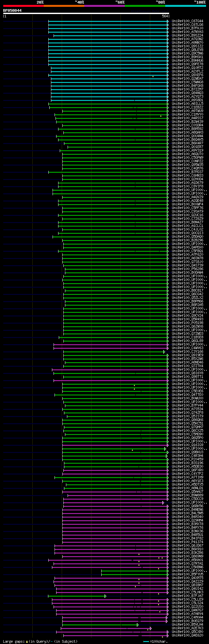Click the UniRef100_P41374 hit name
The image size is (209, 644).
pyautogui.click(x=187, y=542)
